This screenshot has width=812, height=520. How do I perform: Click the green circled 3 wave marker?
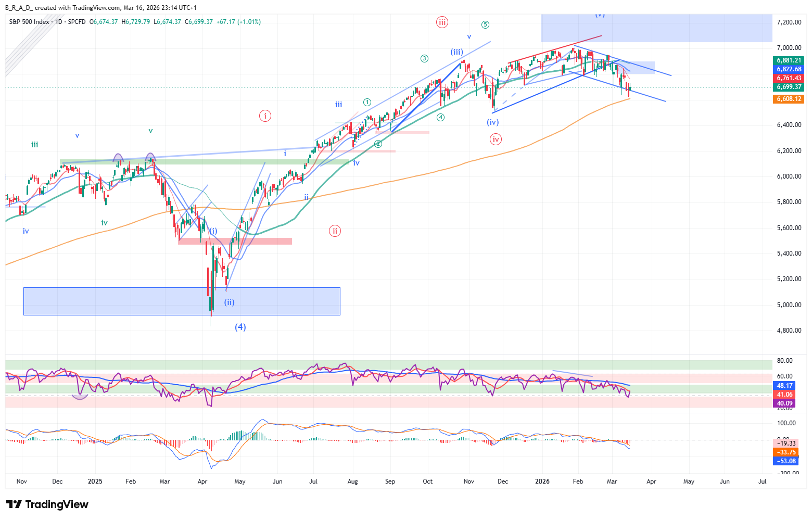tap(424, 58)
